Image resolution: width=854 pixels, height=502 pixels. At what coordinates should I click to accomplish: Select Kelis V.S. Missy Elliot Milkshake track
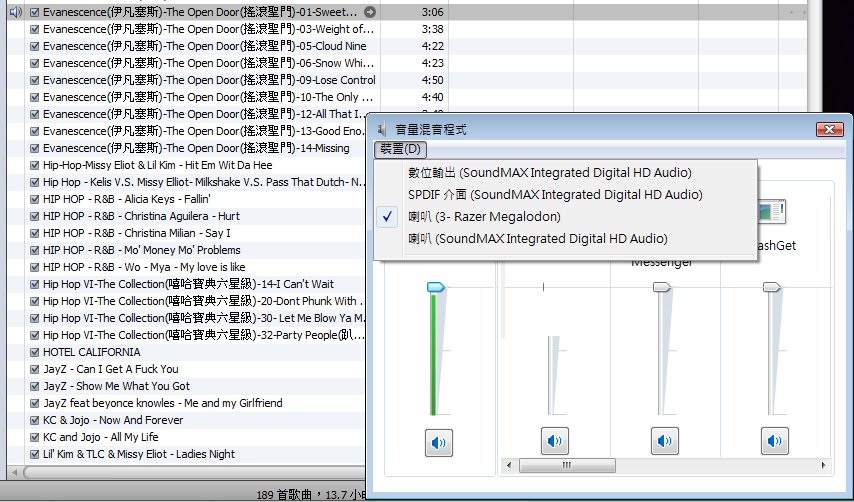[204, 182]
